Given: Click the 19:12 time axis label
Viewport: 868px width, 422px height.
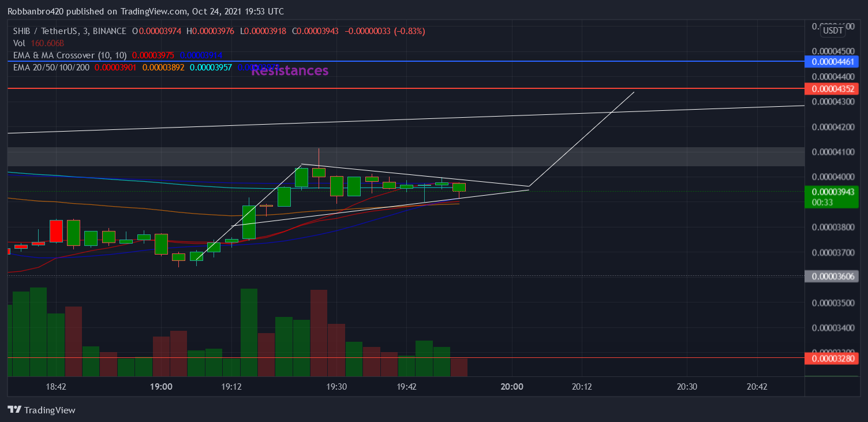Looking at the screenshot, I should click(231, 387).
